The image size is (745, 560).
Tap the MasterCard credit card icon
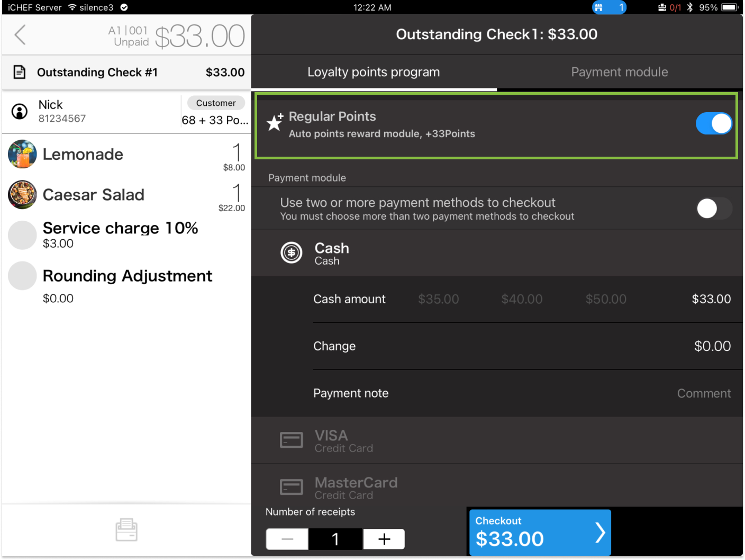tap(291, 487)
